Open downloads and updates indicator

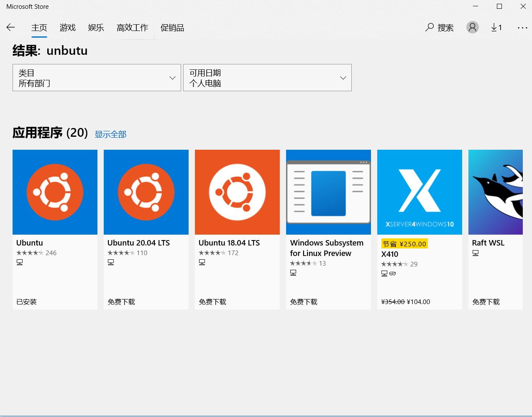pos(496,28)
